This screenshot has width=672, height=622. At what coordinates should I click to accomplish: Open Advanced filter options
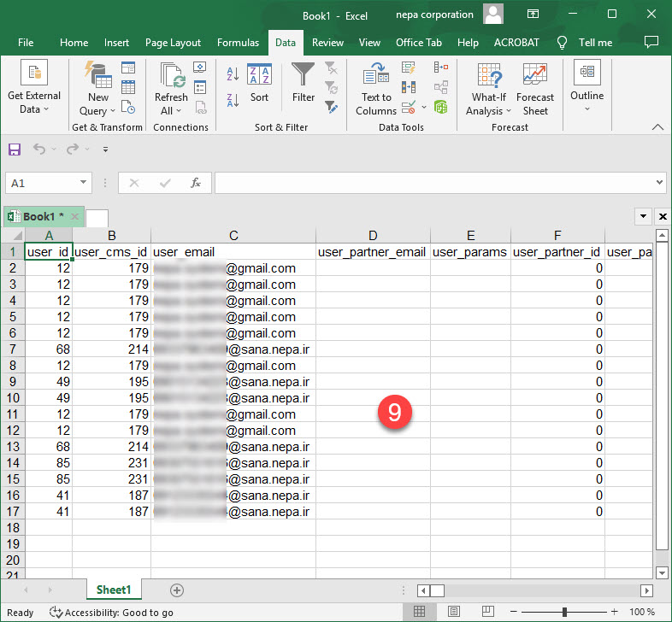[331, 107]
